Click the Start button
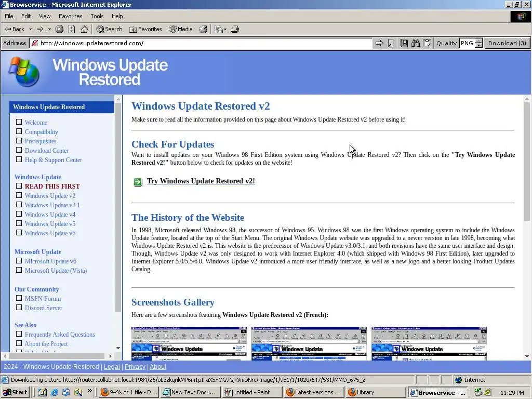 coord(16,392)
